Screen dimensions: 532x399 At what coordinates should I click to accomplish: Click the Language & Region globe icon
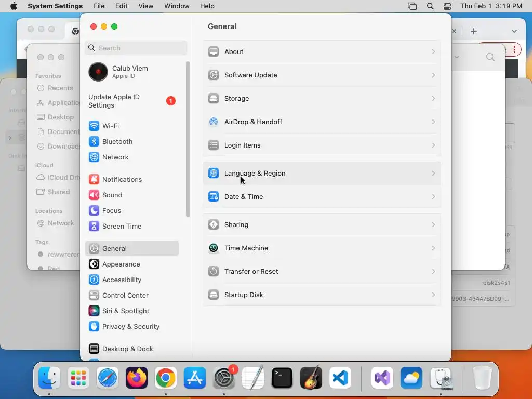(x=214, y=173)
